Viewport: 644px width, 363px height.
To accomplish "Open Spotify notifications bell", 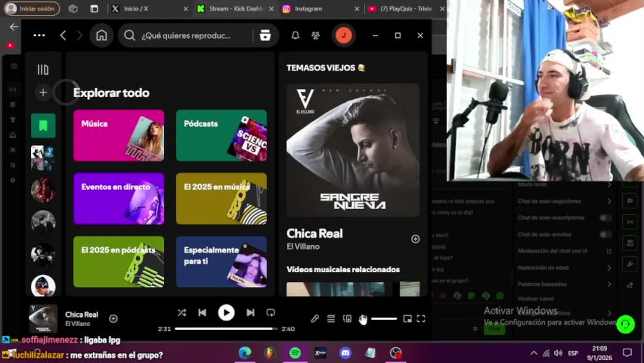I will [295, 35].
